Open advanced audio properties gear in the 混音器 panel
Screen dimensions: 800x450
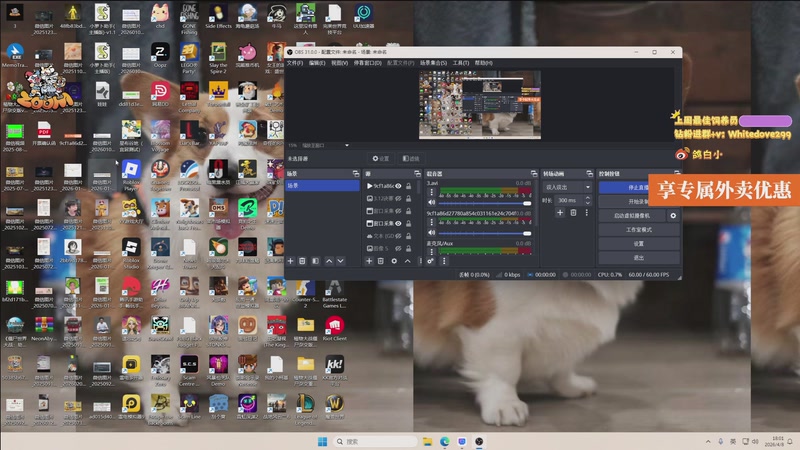coord(431,261)
